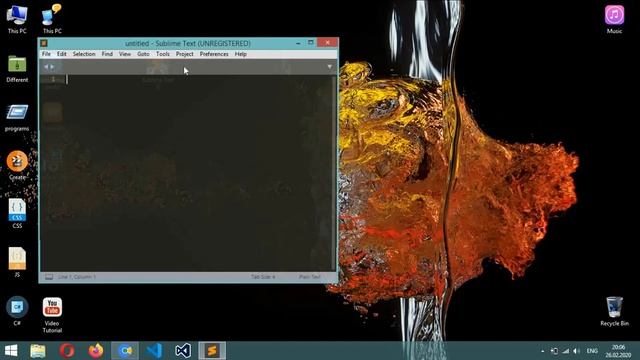The image size is (640, 360).
Task: Open the Find menu
Action: click(x=107, y=54)
